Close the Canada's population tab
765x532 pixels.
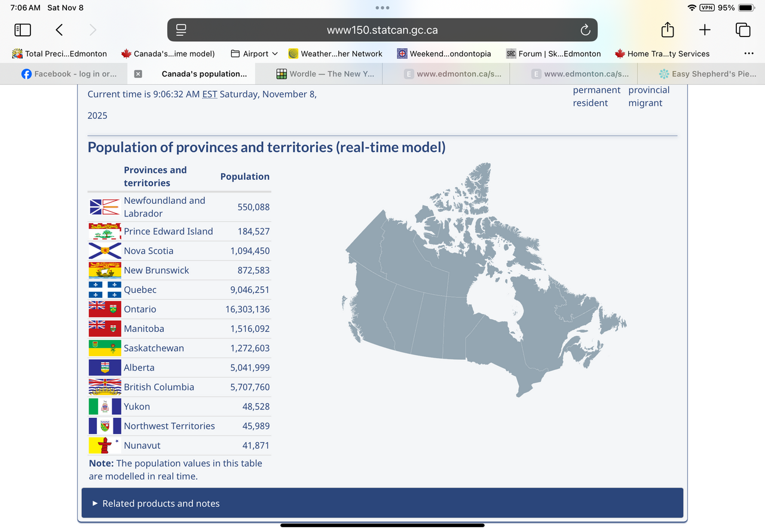[138, 74]
